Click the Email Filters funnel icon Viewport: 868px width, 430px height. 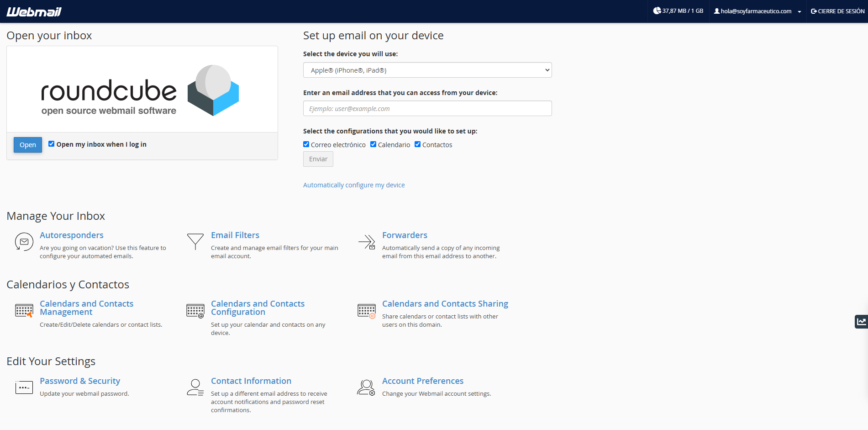tap(195, 241)
